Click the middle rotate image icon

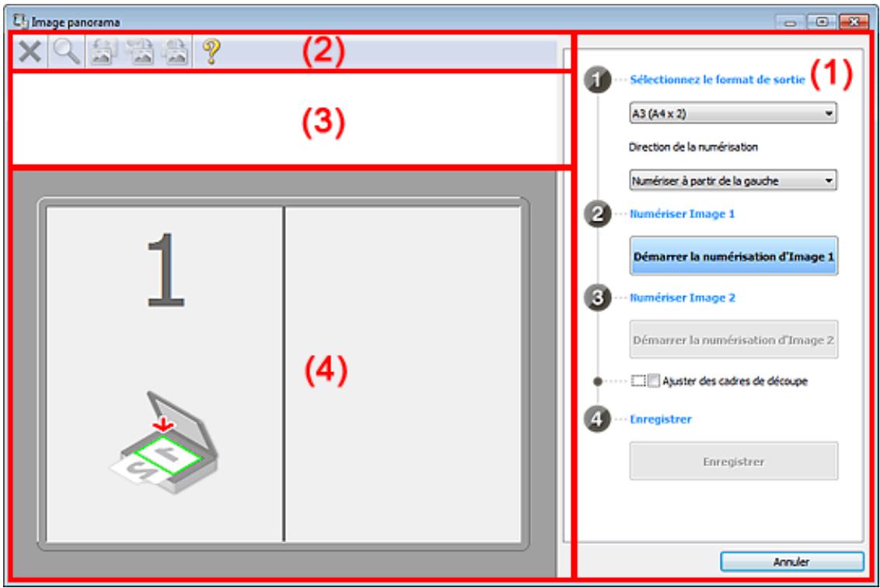coord(140,51)
